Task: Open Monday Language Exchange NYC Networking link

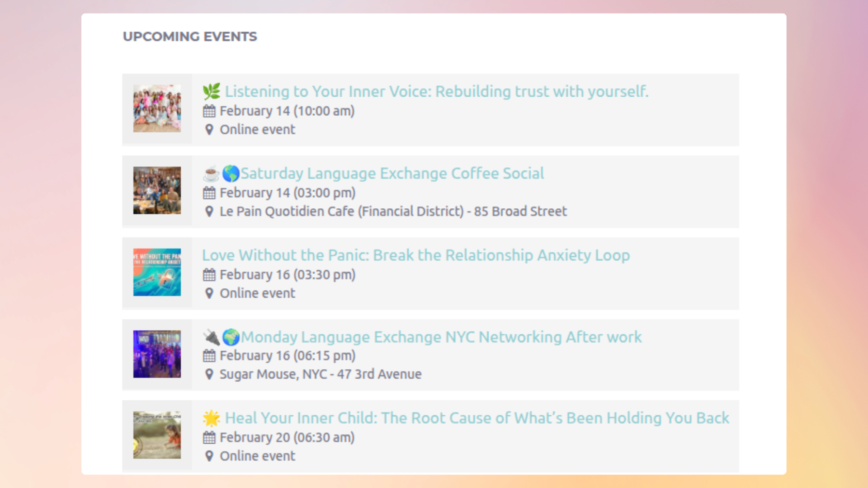Action: pyautogui.click(x=441, y=337)
